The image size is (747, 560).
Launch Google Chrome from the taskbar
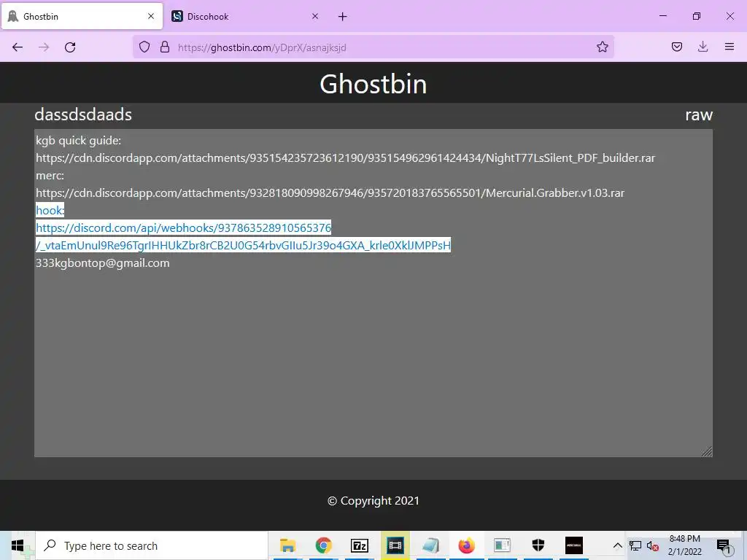point(323,545)
